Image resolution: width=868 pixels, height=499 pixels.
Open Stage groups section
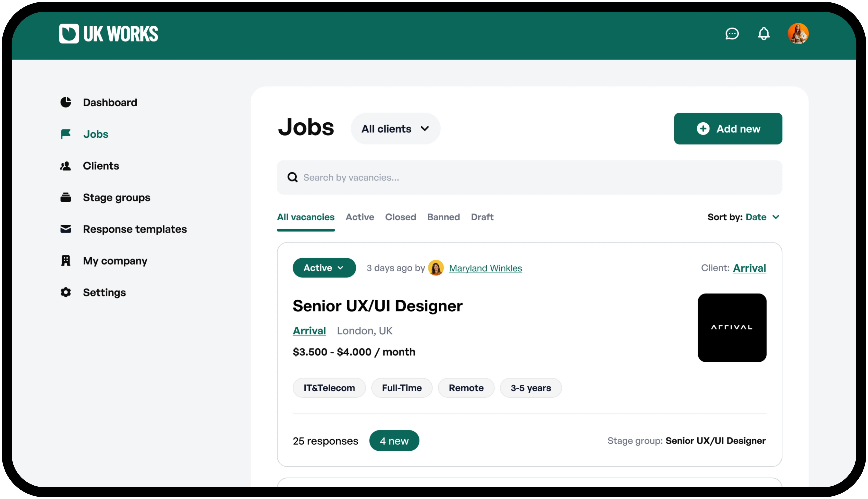tap(116, 197)
